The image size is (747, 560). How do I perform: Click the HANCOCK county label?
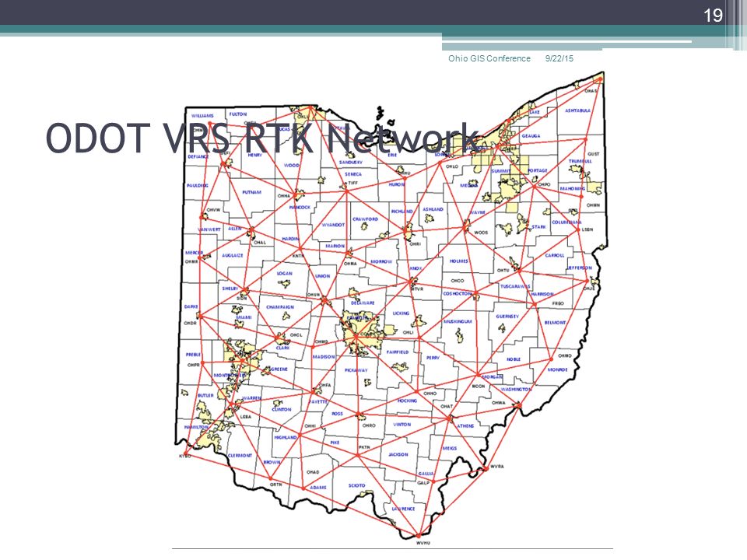[x=300, y=208]
